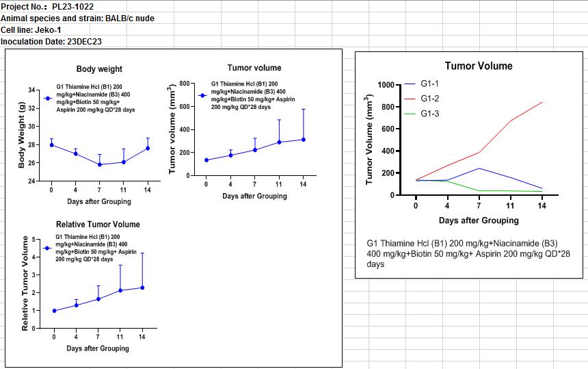Click the 1000 tick label on right chart axis
This screenshot has width=588, height=369.
(x=386, y=85)
